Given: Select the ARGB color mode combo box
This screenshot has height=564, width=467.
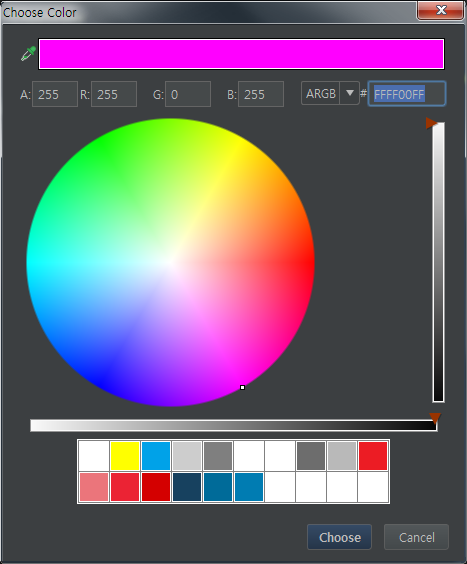Looking at the screenshot, I should (330, 93).
